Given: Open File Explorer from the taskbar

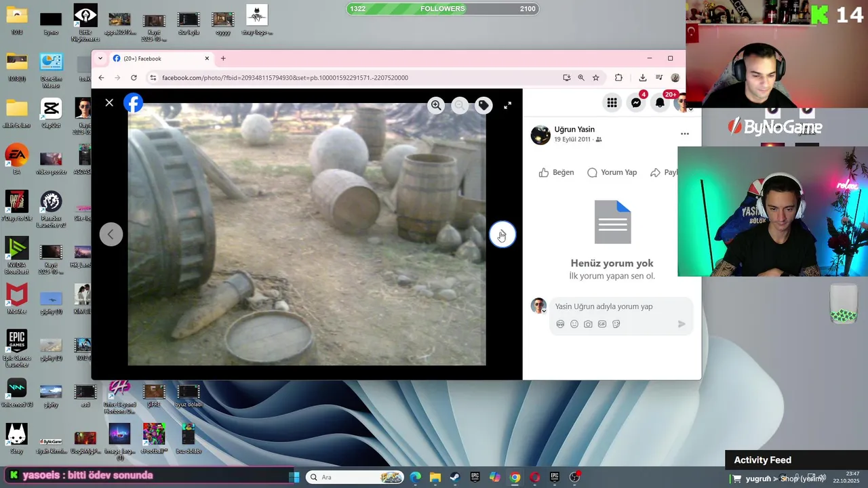Looking at the screenshot, I should [x=435, y=477].
